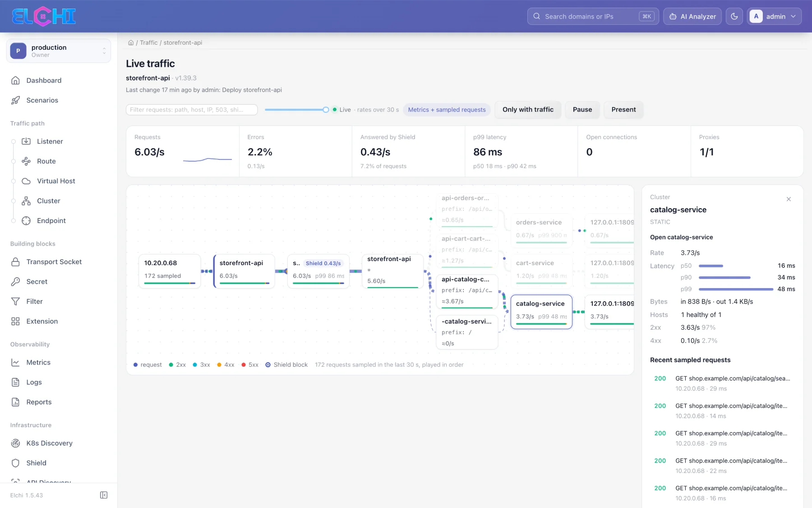Image resolution: width=812 pixels, height=508 pixels.
Task: Select the Route icon in sidebar
Action: (x=26, y=161)
